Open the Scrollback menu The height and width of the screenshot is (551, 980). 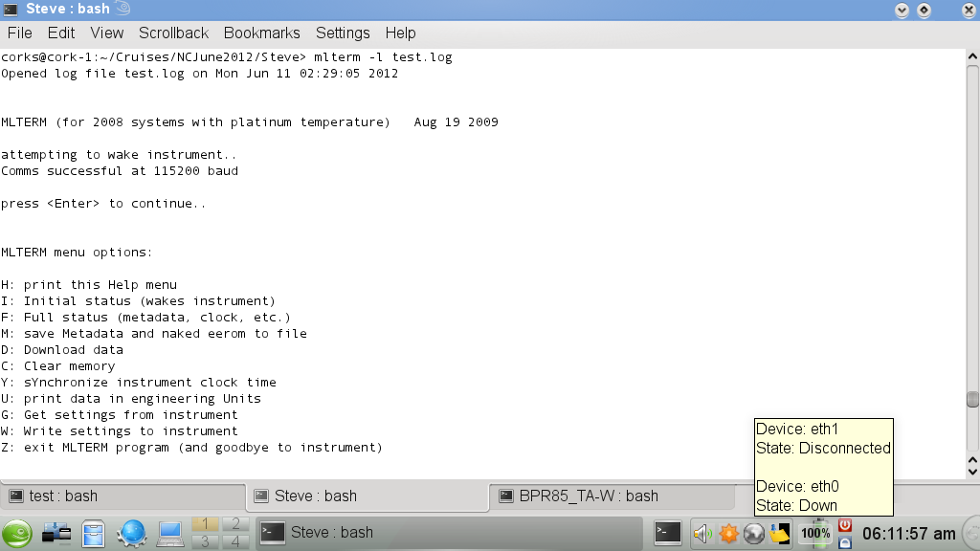point(172,33)
